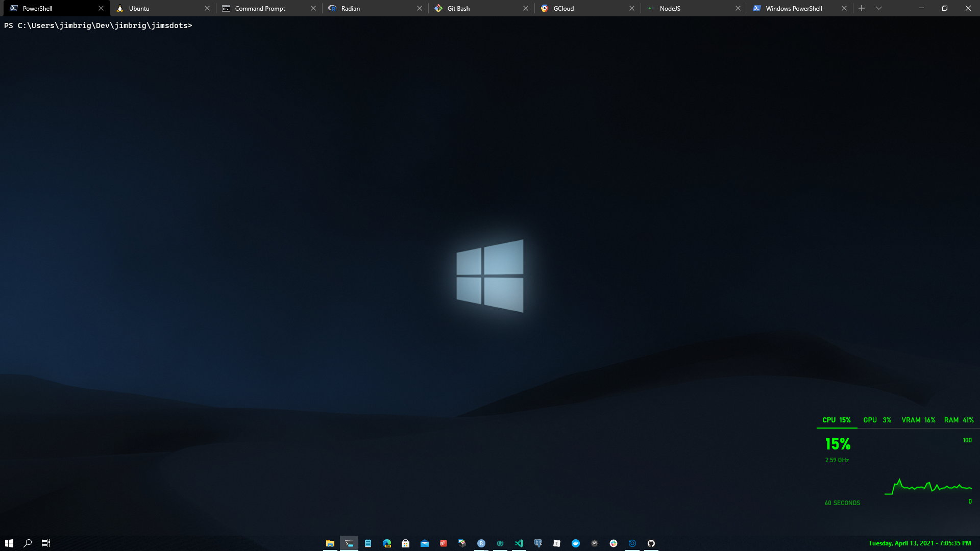Open RStudio taskbar icon
This screenshot has width=980, height=551.
[x=481, y=543]
